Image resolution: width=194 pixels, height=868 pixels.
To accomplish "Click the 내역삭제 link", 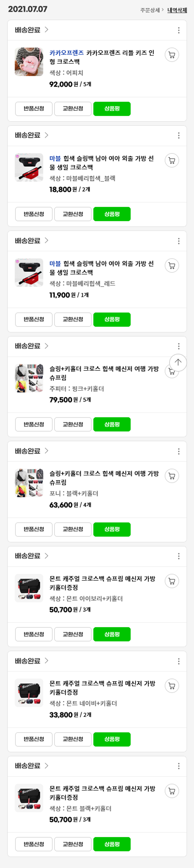I will [x=177, y=10].
